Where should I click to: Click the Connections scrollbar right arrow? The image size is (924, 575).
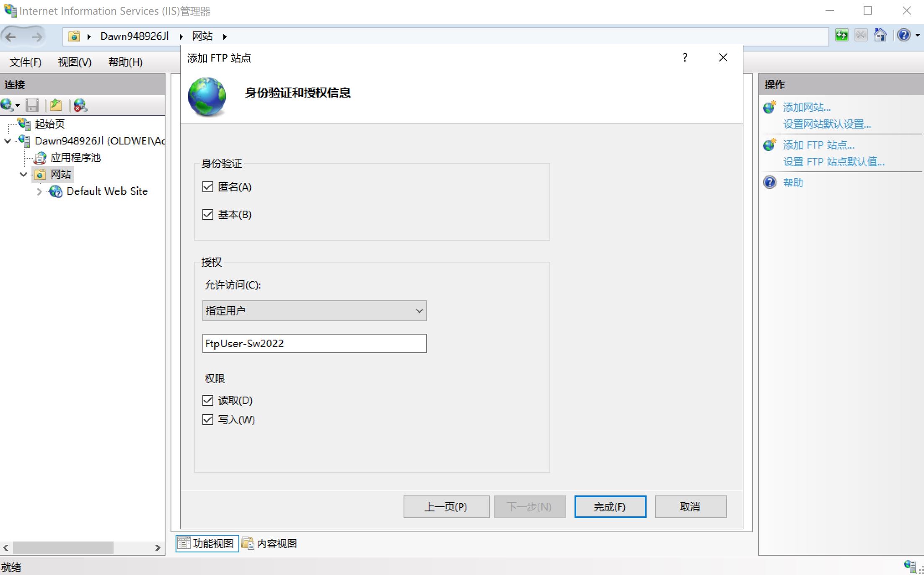coord(158,548)
